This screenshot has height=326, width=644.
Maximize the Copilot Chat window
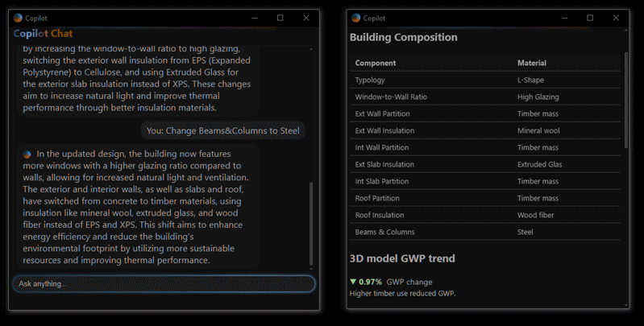[x=280, y=18]
